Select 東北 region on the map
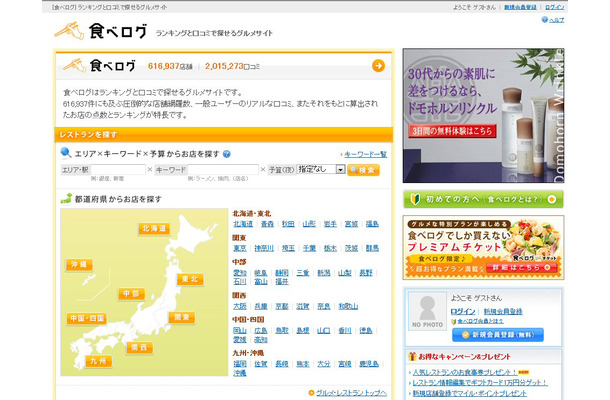Viewport: 610px width, 400px height. pyautogui.click(x=190, y=279)
